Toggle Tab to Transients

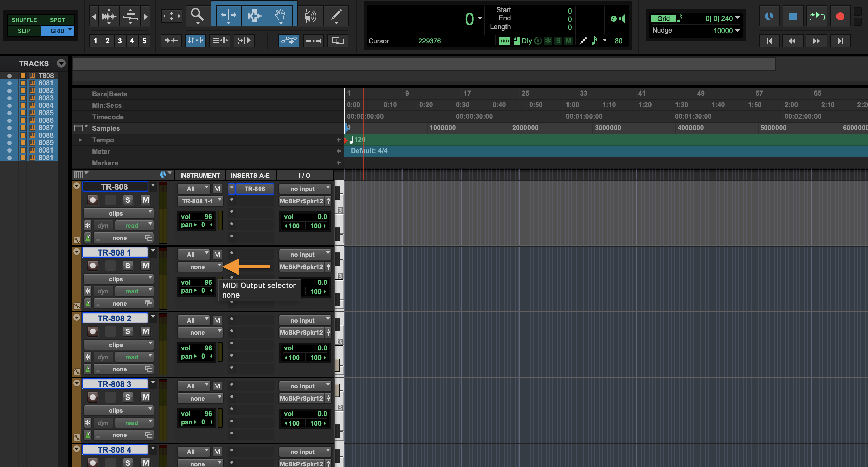tap(171, 41)
